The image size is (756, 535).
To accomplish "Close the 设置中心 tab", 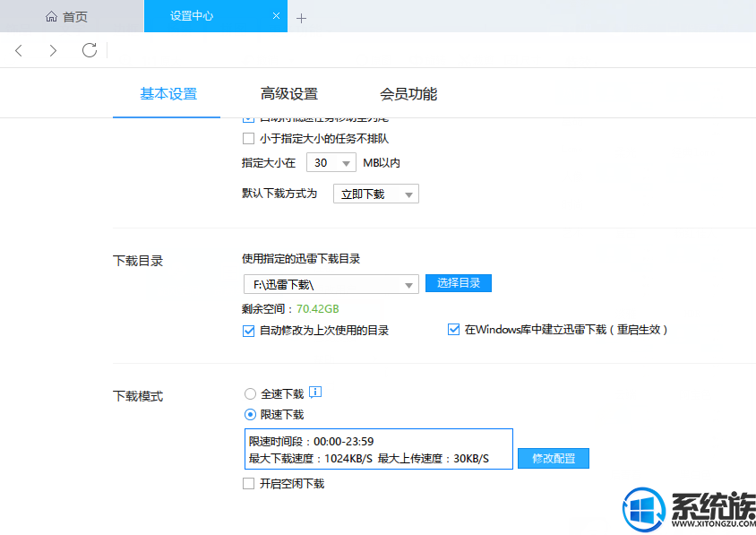I will point(276,16).
